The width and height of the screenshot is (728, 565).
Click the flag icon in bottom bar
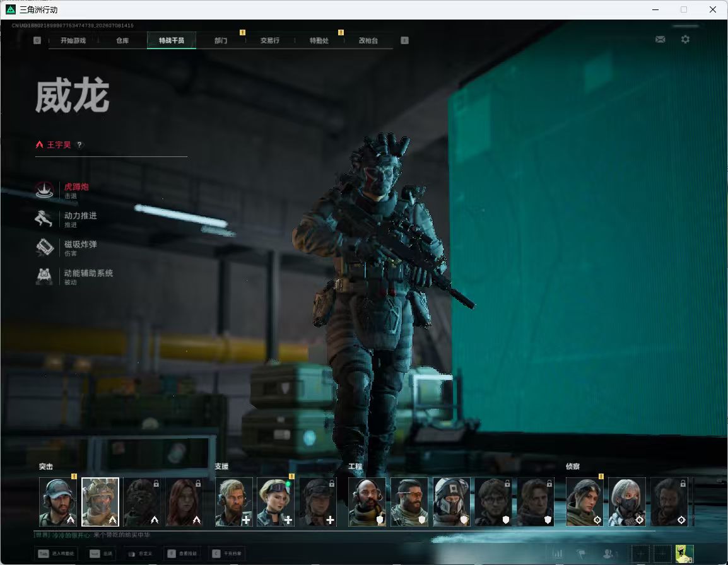tap(581, 554)
